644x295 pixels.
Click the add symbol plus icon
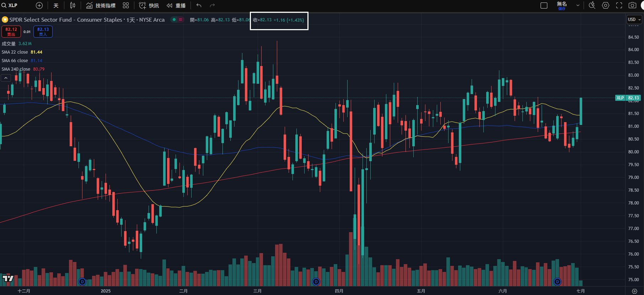point(39,5)
